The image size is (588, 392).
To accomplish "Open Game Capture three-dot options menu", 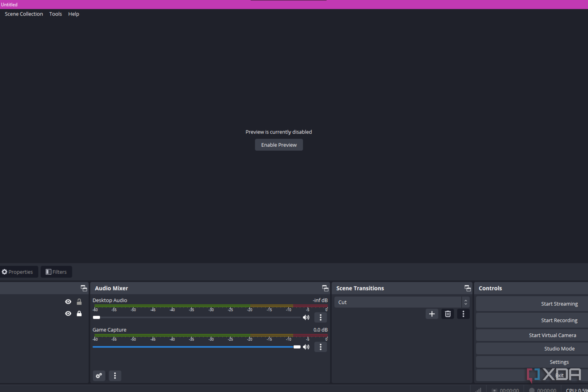I will (x=320, y=347).
